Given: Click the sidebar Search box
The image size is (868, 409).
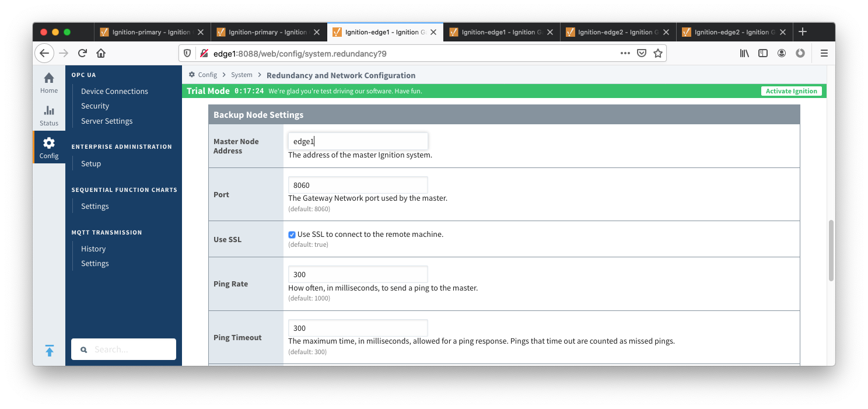Looking at the screenshot, I should click(x=124, y=349).
